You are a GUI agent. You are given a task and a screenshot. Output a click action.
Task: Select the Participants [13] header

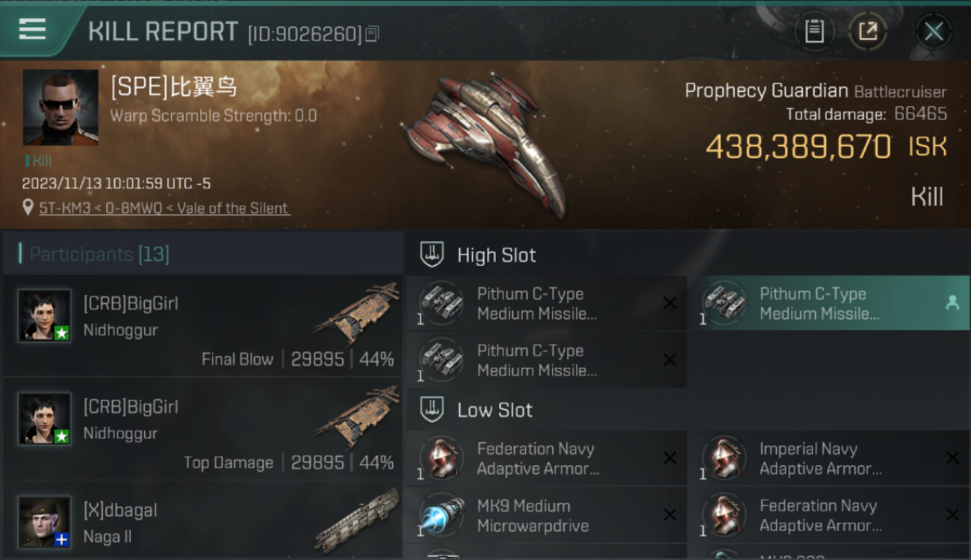pos(202,255)
